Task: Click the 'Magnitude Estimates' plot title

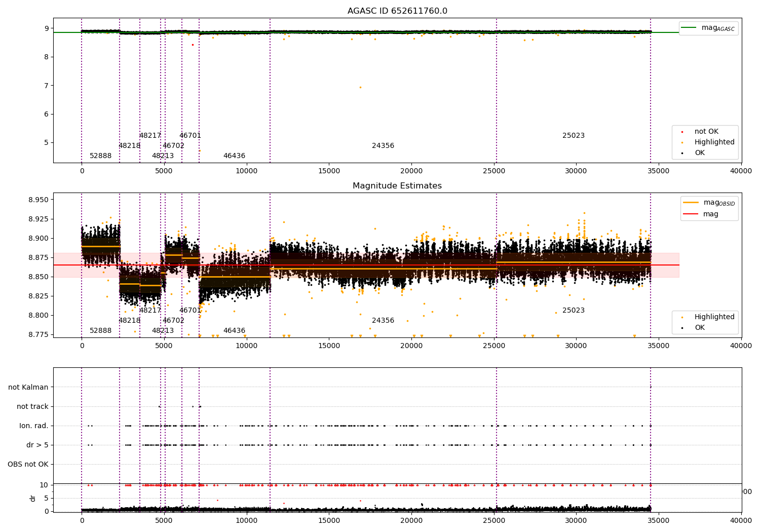Action: click(397, 186)
